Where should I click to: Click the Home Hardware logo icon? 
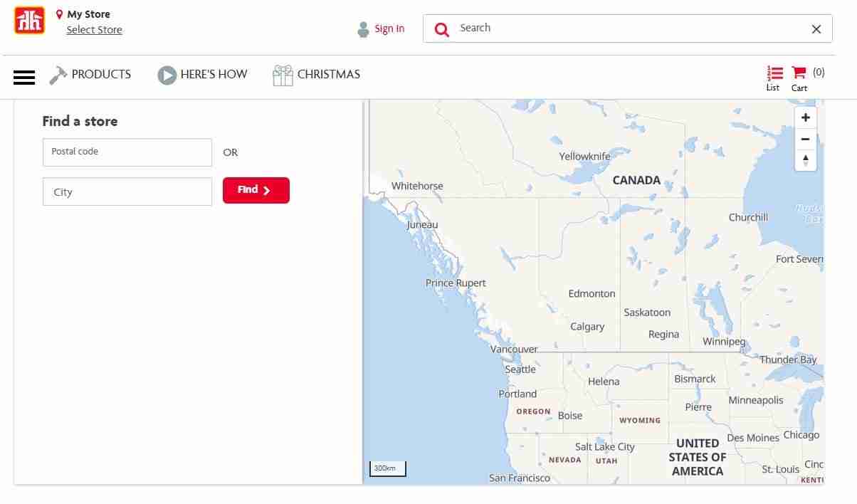[x=28, y=21]
